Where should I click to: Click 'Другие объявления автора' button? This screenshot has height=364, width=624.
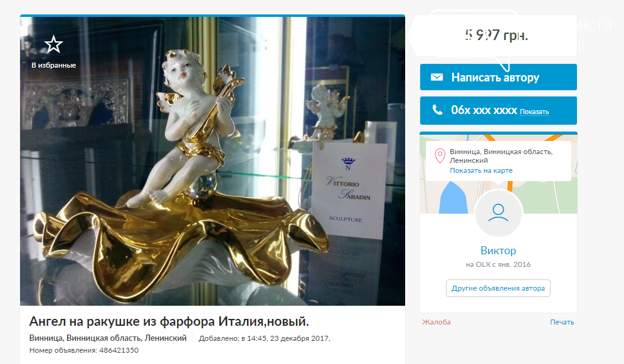[x=498, y=288]
